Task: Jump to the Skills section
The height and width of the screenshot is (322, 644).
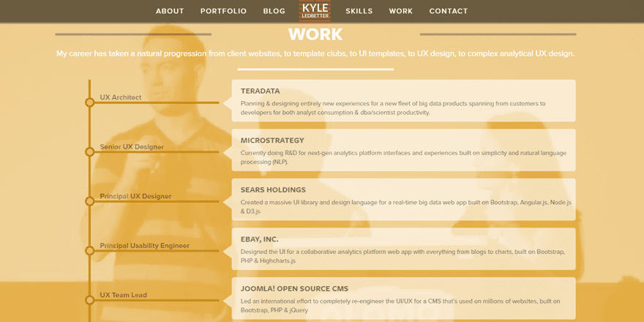Action: pyautogui.click(x=359, y=11)
